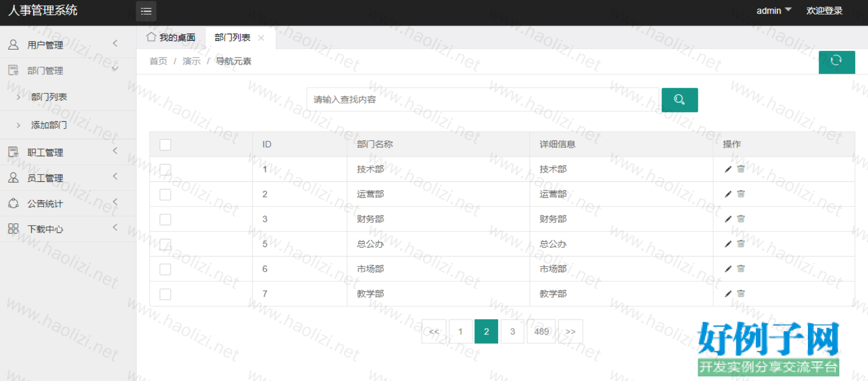868x381 pixels.
Task: Delete the 运营部 row using trash icon
Action: [741, 194]
